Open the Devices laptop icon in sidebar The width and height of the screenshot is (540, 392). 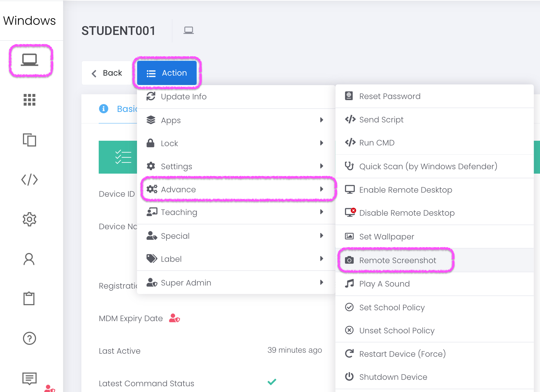[30, 60]
